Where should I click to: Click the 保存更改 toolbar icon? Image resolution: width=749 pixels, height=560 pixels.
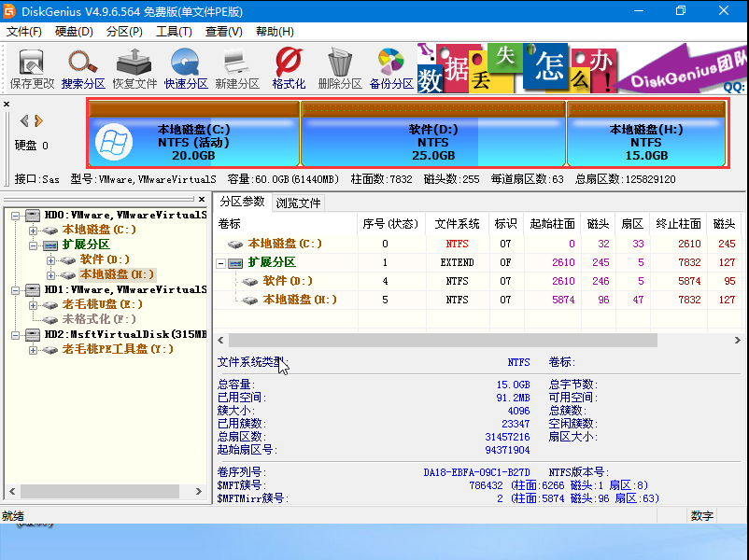pyautogui.click(x=32, y=68)
